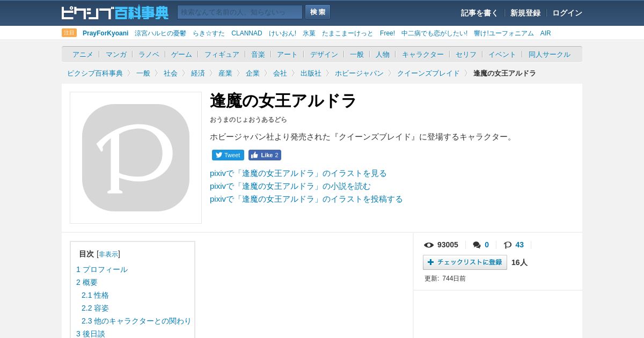Viewport: 644px width, 338px height.
Task: Collapse the contents with 非表示 toggle
Action: coord(108,254)
